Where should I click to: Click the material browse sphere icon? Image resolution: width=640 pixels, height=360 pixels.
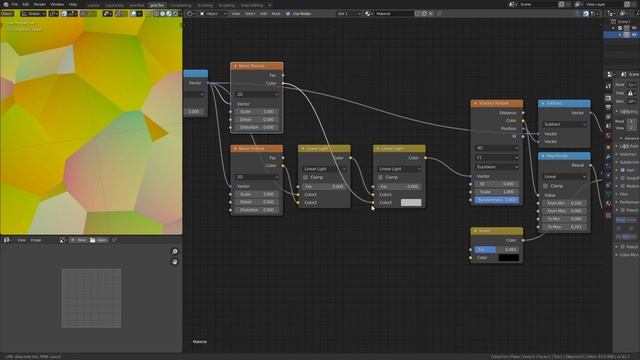(368, 13)
